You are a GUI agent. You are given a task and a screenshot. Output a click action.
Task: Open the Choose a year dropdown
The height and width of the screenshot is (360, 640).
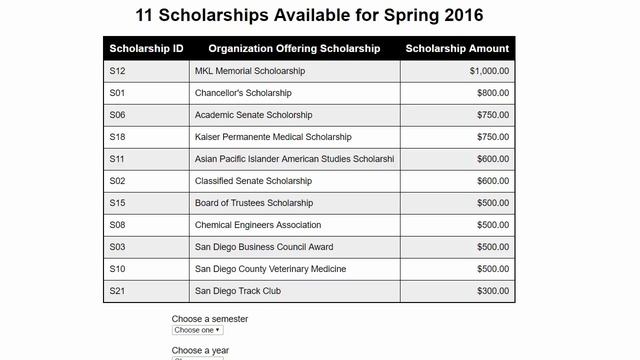(x=198, y=358)
